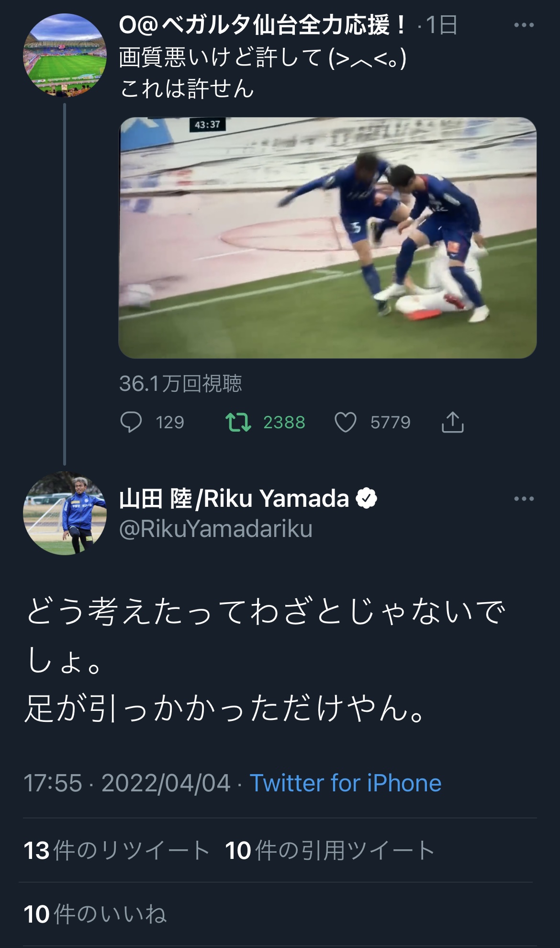Image resolution: width=560 pixels, height=948 pixels.
Task: Open the Twitter for iPhone link
Action: (346, 783)
